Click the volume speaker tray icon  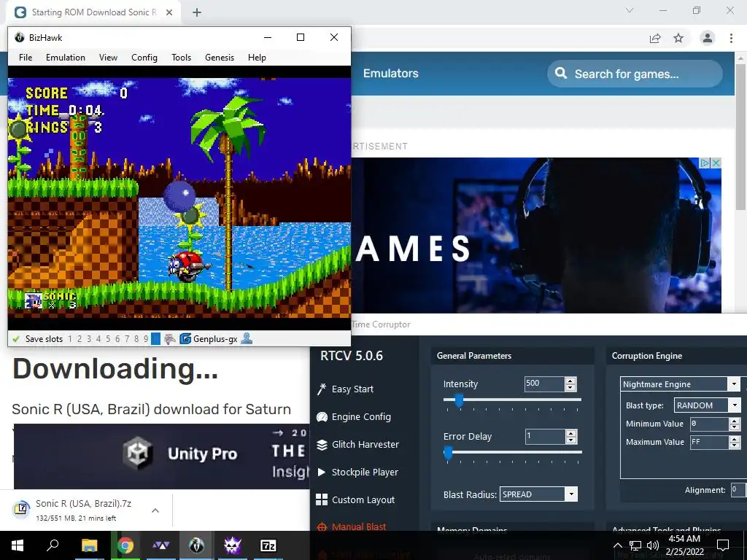[x=653, y=545]
